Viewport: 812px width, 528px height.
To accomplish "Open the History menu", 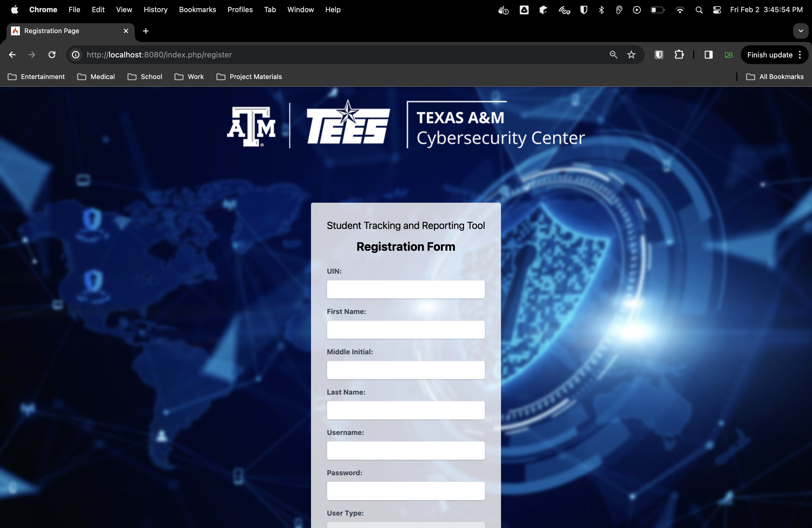I will click(x=155, y=10).
